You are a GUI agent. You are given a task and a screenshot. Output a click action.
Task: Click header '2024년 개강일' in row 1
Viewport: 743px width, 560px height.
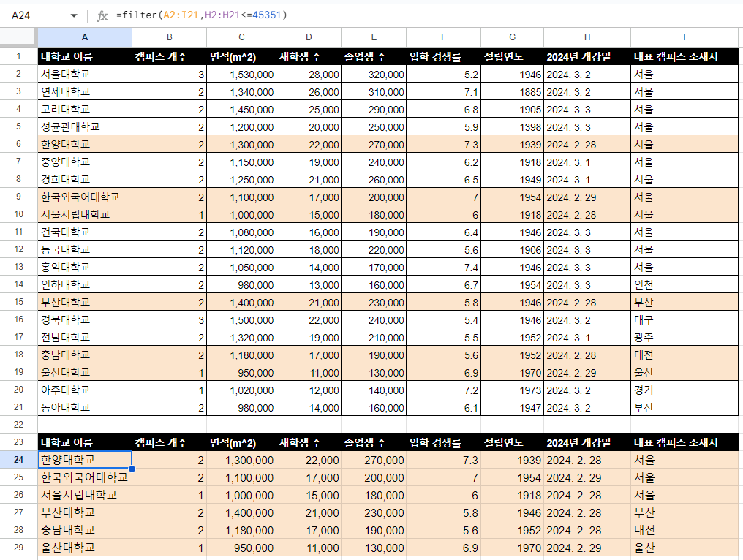[587, 57]
